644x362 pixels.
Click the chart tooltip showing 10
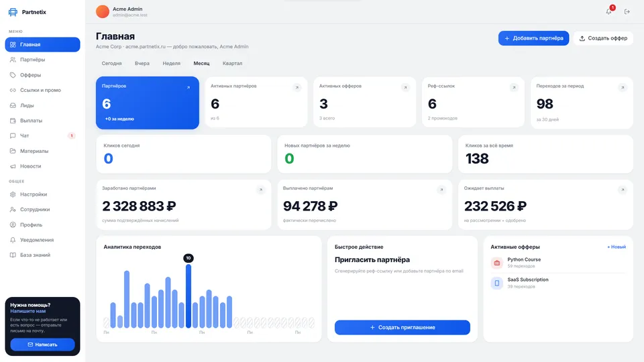(x=188, y=258)
